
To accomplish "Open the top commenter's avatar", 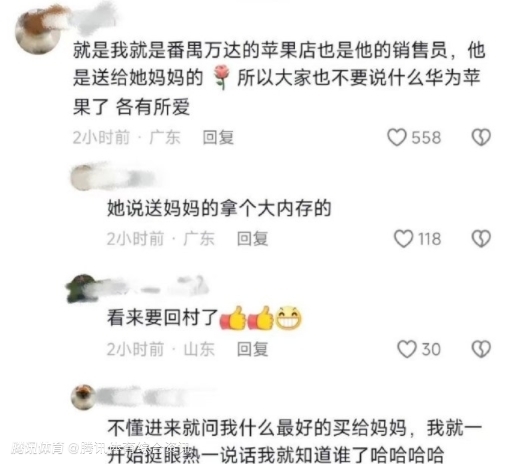I will [38, 30].
